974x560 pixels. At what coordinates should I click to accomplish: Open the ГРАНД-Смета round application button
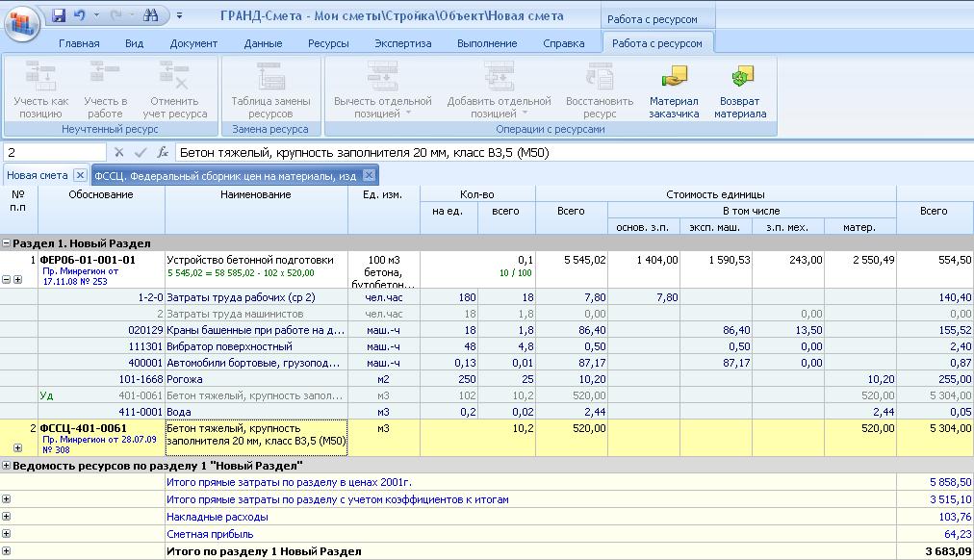21,22
